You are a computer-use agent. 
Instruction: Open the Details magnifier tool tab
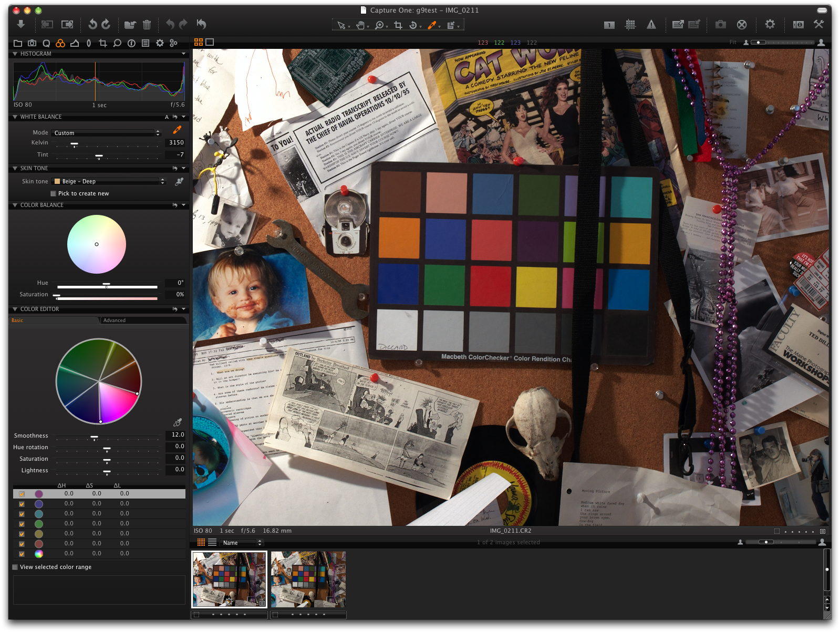coord(117,43)
